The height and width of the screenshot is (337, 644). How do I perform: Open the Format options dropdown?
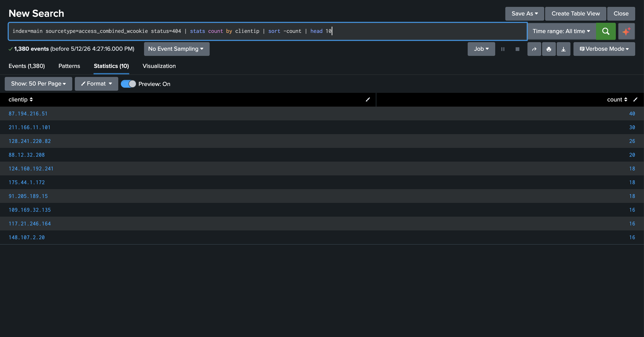click(96, 84)
